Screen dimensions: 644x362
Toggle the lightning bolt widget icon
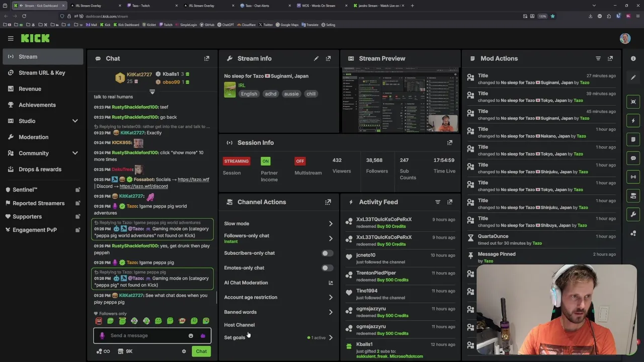(x=633, y=121)
